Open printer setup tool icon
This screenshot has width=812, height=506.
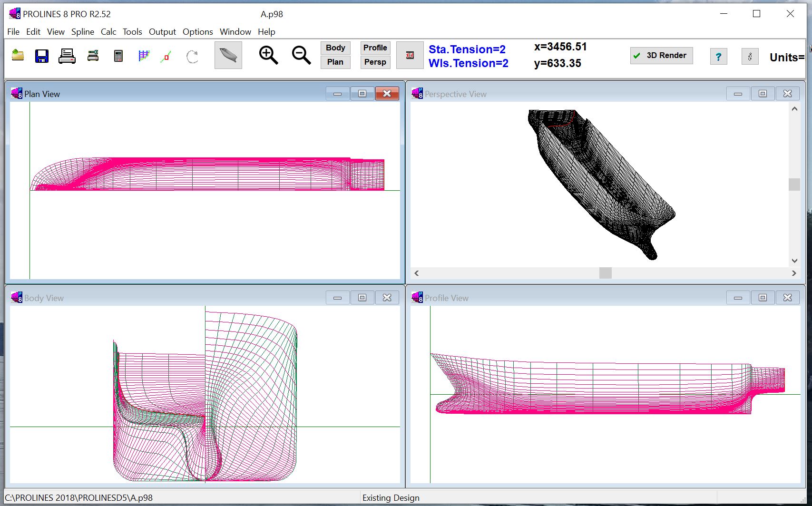tap(93, 56)
